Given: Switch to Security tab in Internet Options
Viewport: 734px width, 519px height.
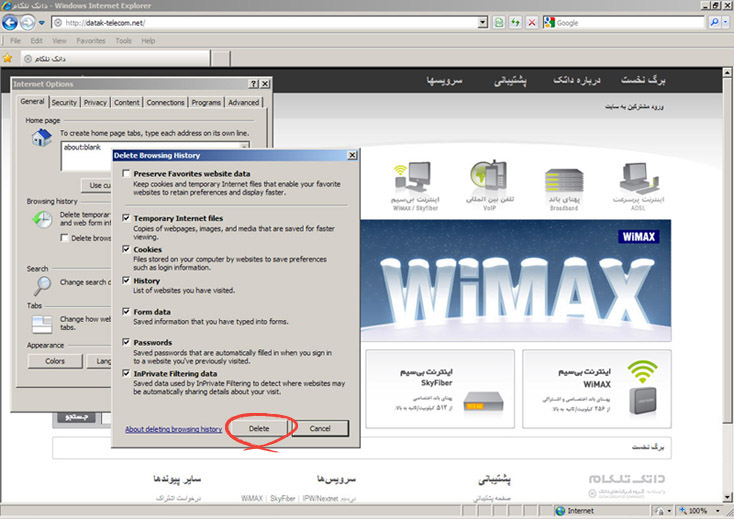Looking at the screenshot, I should pos(64,102).
